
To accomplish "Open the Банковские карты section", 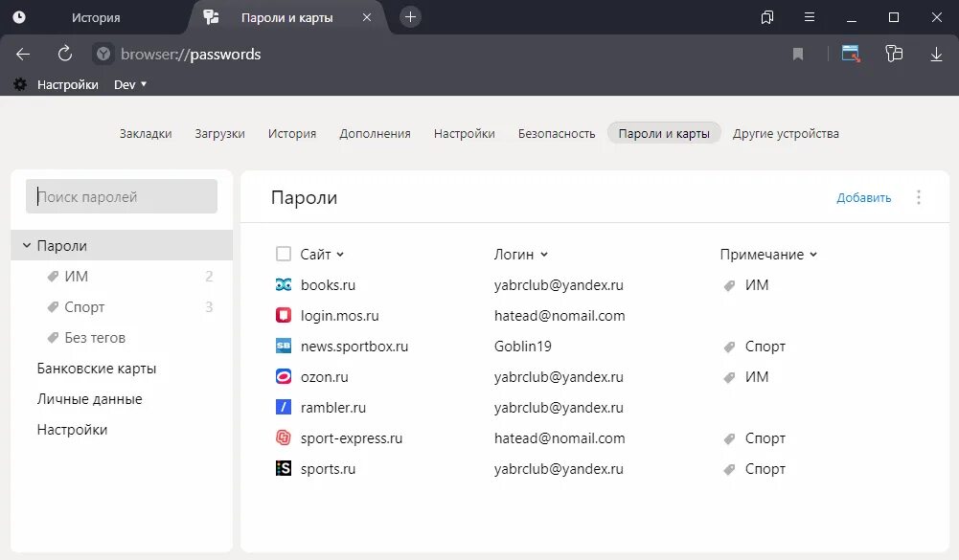I will click(97, 369).
